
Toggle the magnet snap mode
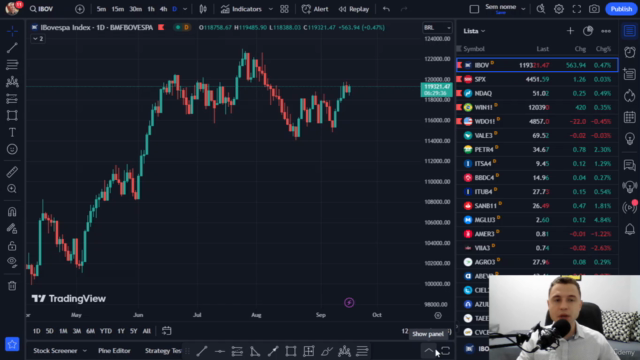coord(12,211)
